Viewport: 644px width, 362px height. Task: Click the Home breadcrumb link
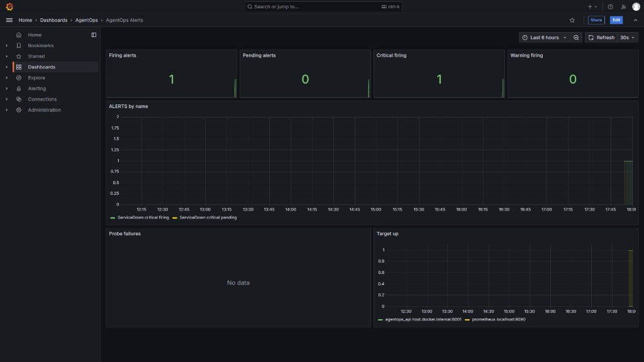point(25,20)
